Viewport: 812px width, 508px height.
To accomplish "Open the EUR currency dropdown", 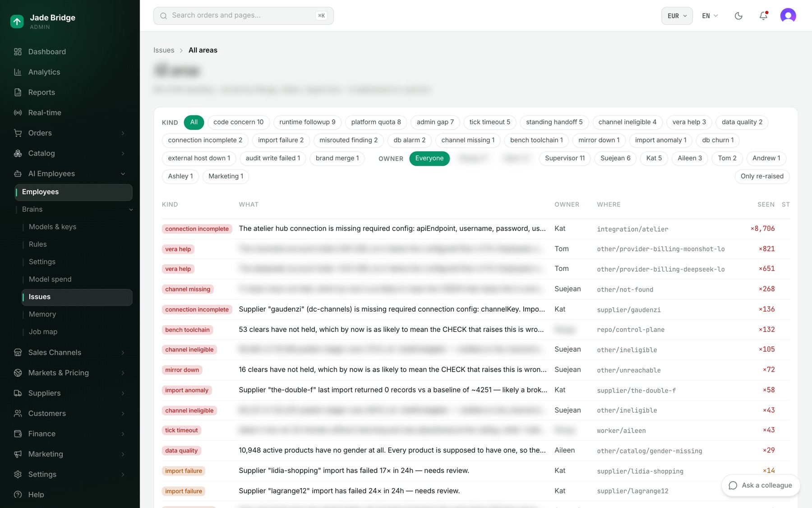I will pyautogui.click(x=677, y=16).
